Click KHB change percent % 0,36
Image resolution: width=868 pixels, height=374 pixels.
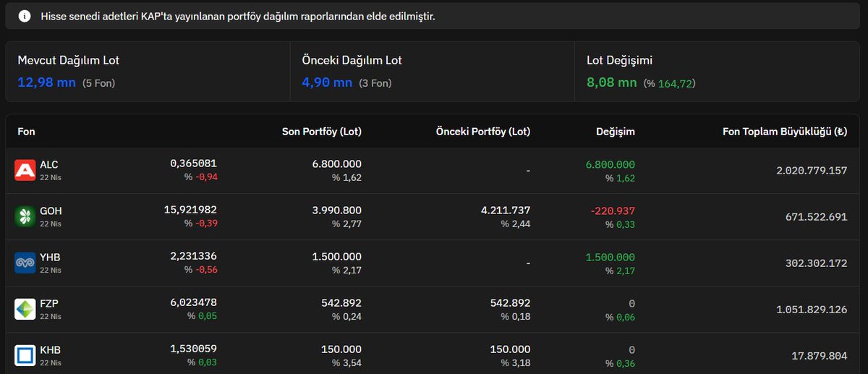coord(621,363)
